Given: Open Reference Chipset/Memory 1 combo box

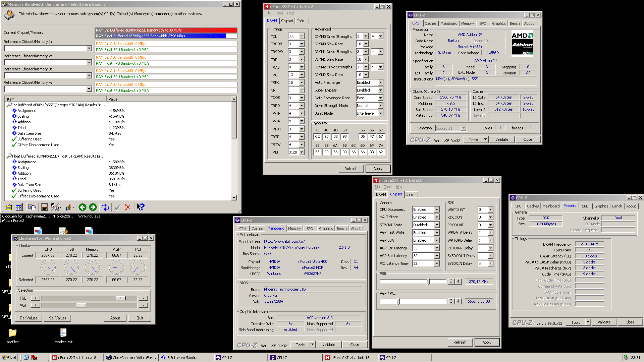Looking at the screenshot, I should click(x=89, y=49).
